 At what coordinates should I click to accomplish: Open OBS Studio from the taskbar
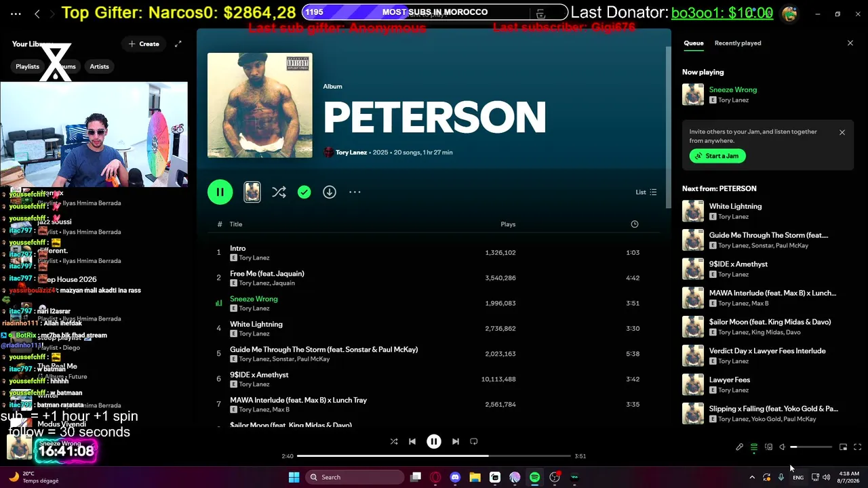(x=555, y=477)
